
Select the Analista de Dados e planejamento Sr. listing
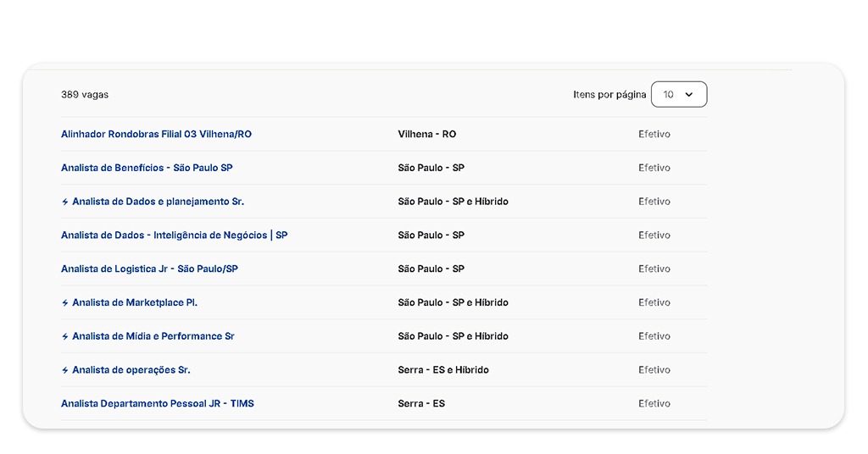(158, 202)
